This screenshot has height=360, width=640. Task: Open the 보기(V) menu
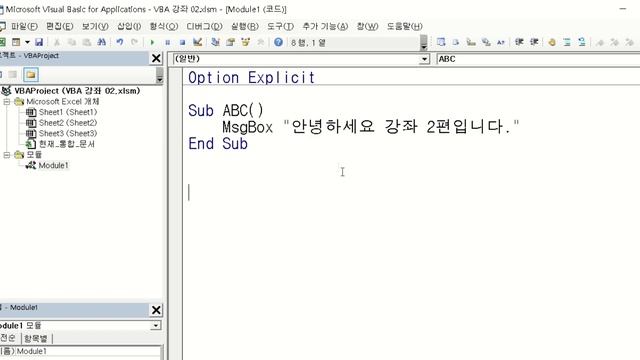click(95, 26)
